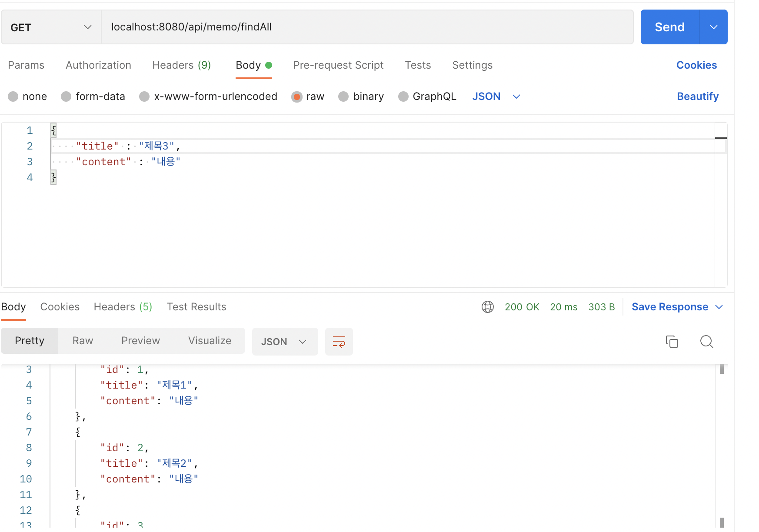
Task: Switch response view to Visualize
Action: coord(210,341)
